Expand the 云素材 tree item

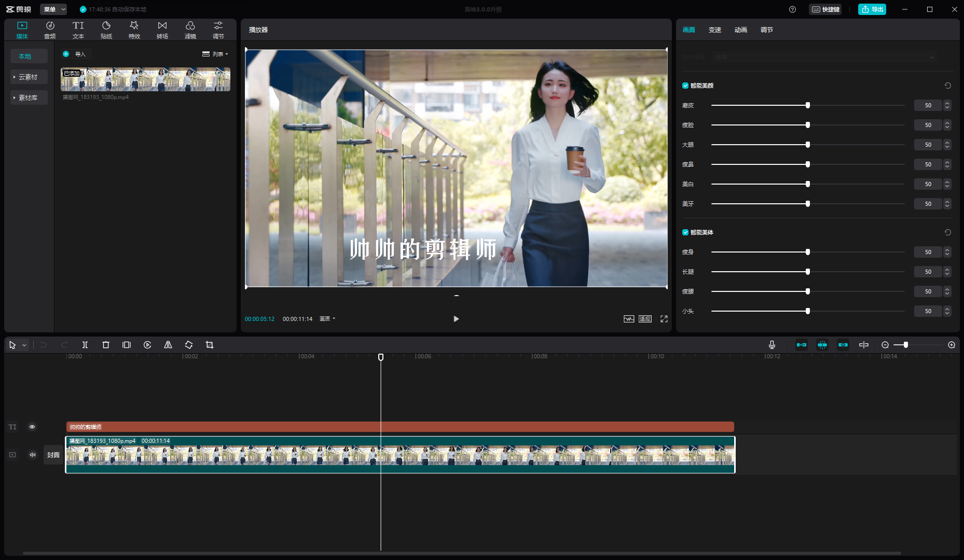click(x=28, y=77)
